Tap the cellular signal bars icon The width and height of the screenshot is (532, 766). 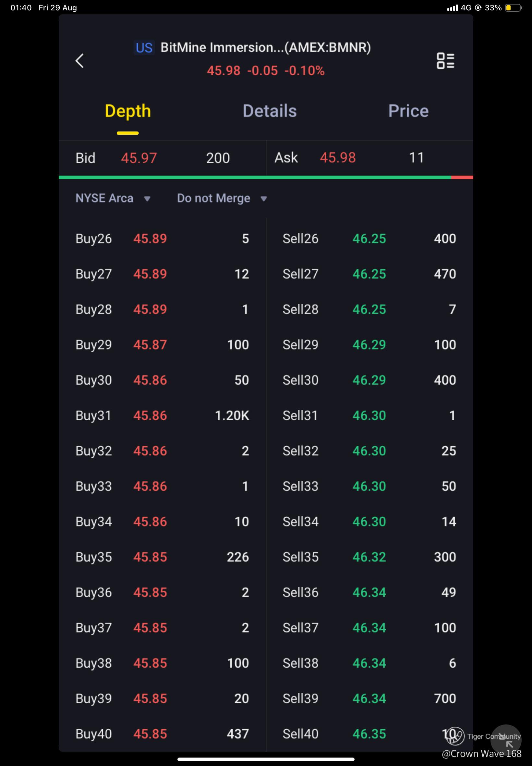(x=452, y=8)
